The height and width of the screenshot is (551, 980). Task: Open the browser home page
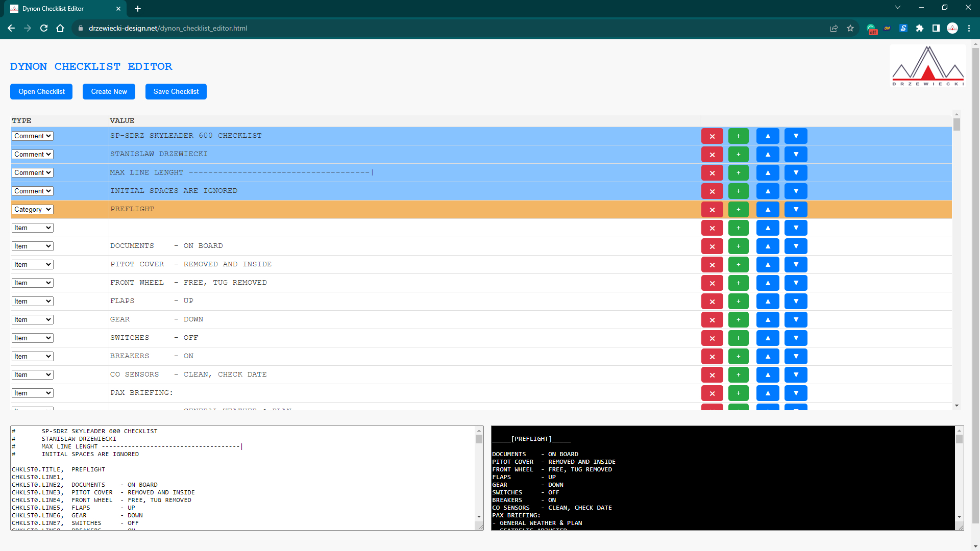point(60,29)
